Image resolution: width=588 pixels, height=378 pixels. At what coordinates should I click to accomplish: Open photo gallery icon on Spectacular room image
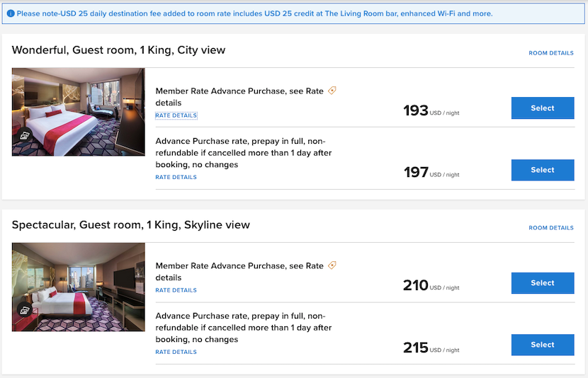click(25, 310)
